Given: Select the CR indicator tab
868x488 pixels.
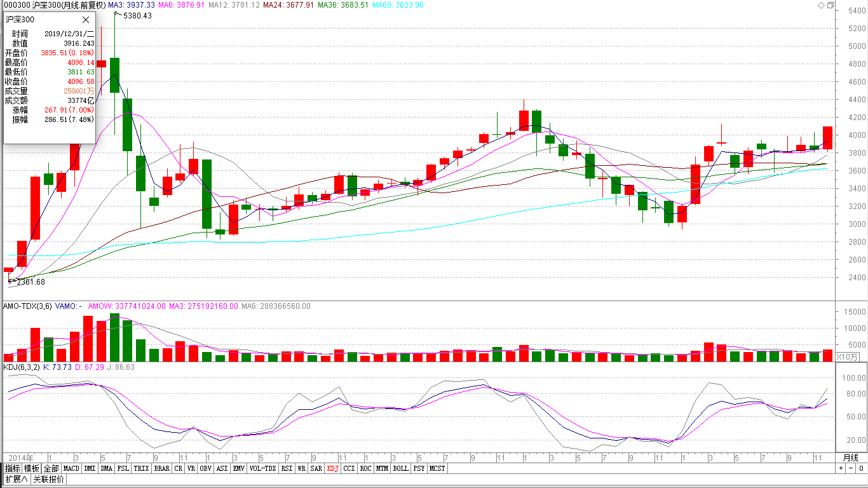Looking at the screenshot, I should pos(179,468).
